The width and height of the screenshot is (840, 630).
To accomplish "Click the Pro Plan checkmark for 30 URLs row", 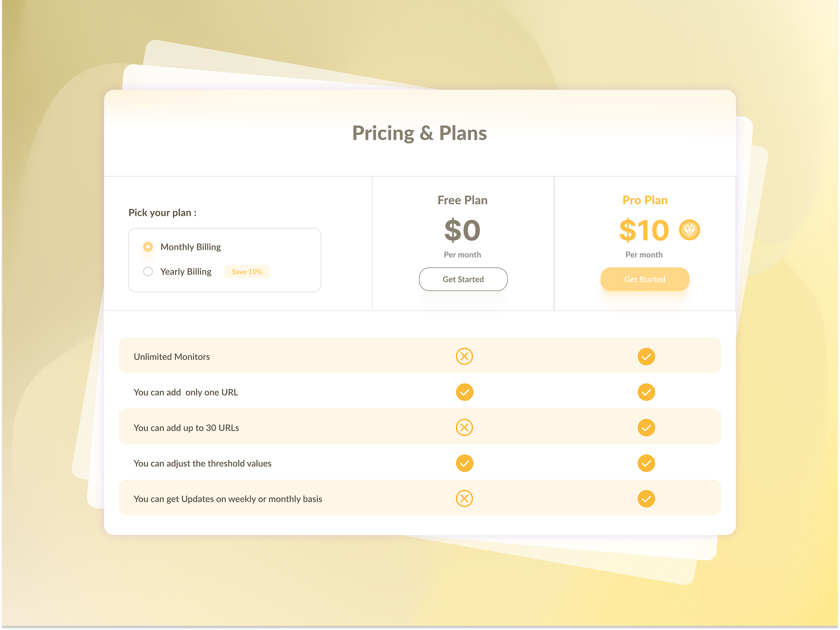I will click(x=646, y=427).
